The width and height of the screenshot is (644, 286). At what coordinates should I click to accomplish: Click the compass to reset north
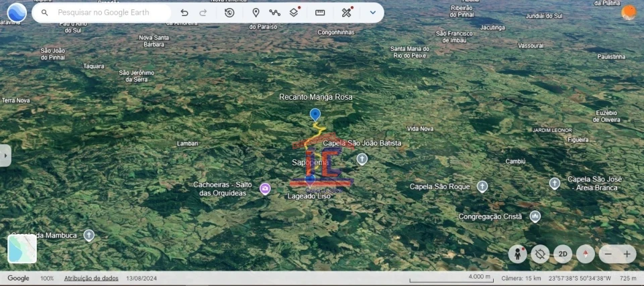point(585,254)
